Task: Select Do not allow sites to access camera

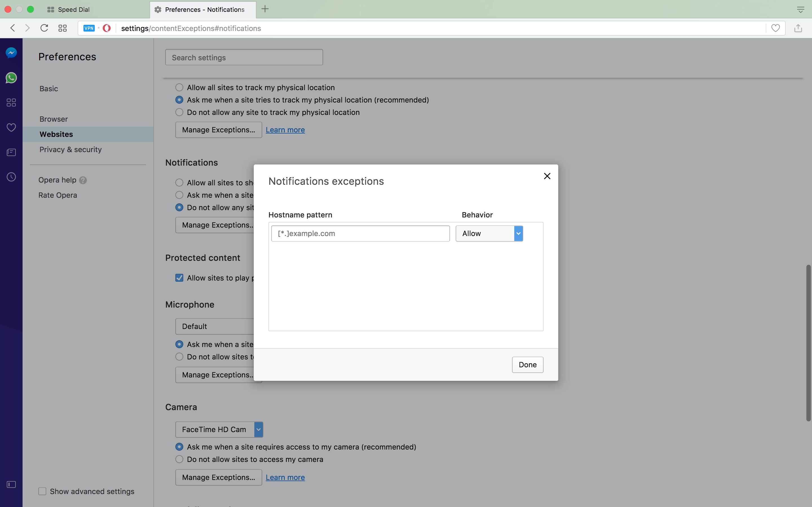Action: click(x=179, y=459)
